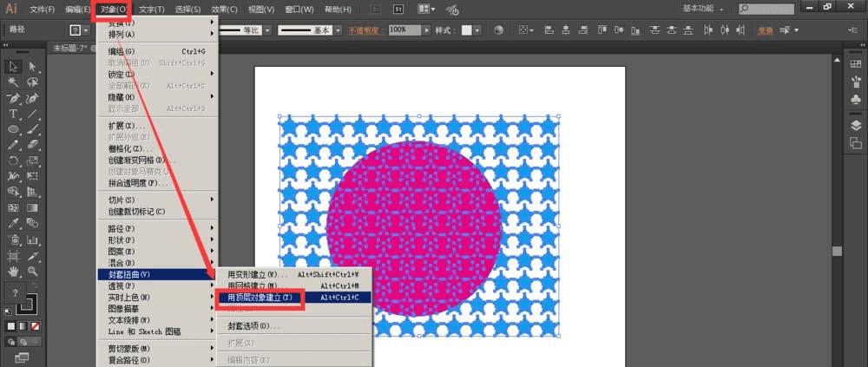Open the 基本 brush definition dropdown
The width and height of the screenshot is (868, 367).
[x=337, y=30]
